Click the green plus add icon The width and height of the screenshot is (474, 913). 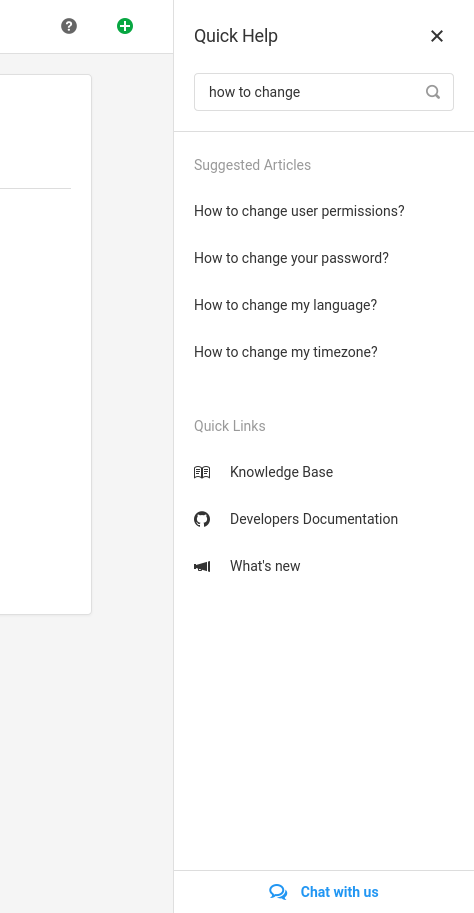coord(125,26)
